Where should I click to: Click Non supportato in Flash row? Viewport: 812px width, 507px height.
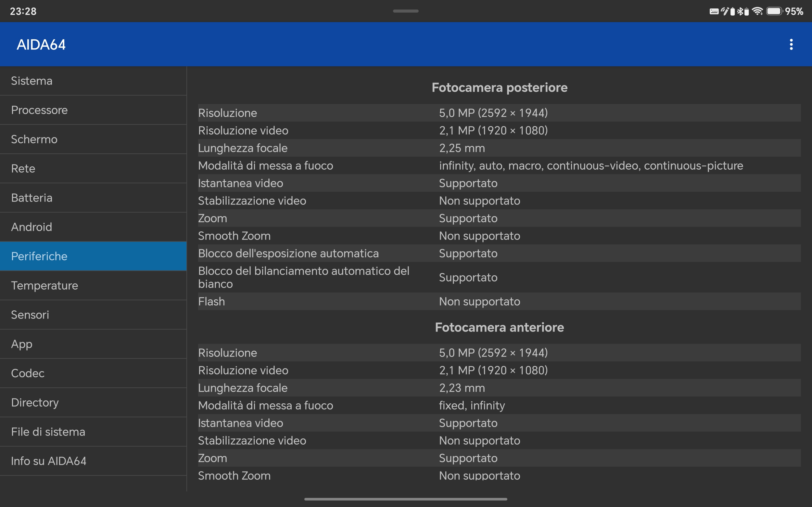[479, 302]
